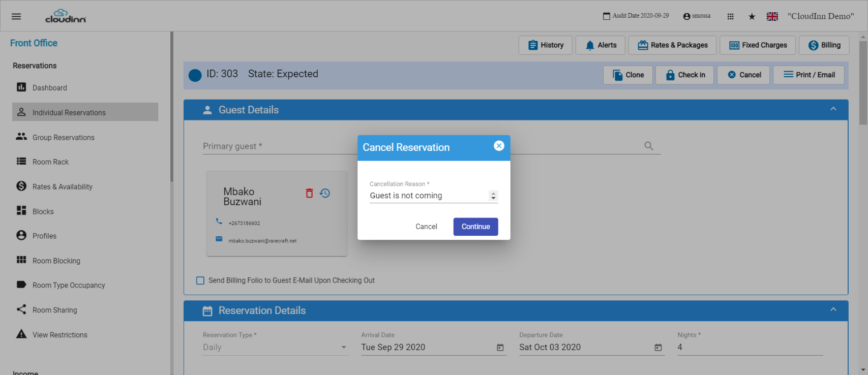Click the Nights input field

(x=750, y=348)
